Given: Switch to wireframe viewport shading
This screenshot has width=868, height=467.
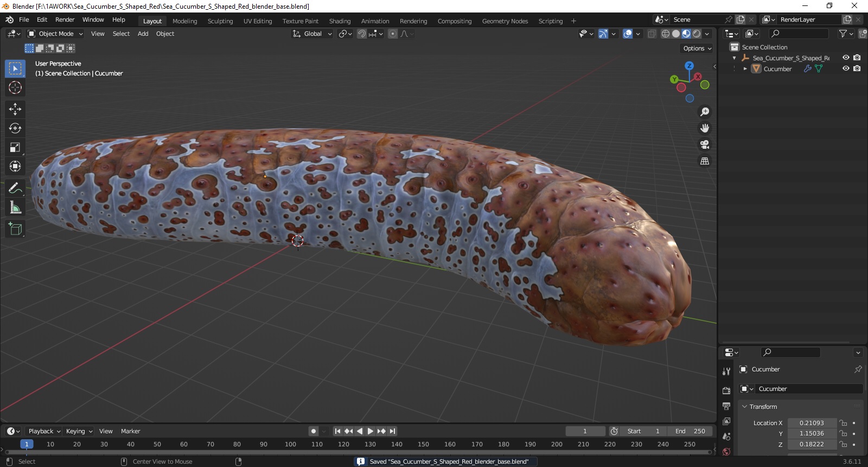Looking at the screenshot, I should click(x=665, y=34).
